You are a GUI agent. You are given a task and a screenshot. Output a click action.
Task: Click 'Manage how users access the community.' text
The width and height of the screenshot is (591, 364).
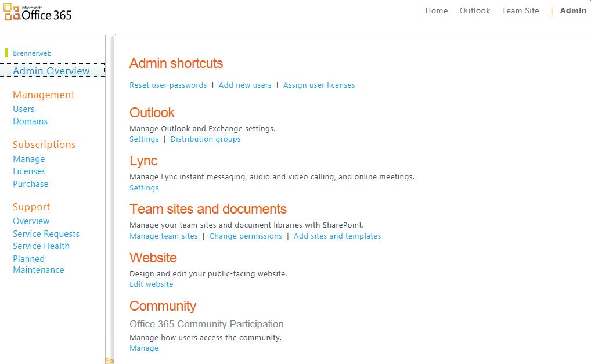tap(206, 338)
